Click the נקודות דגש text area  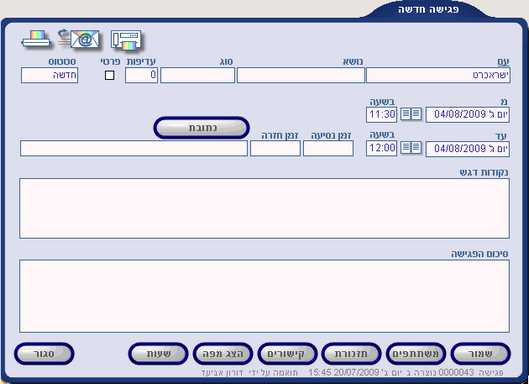point(264,209)
